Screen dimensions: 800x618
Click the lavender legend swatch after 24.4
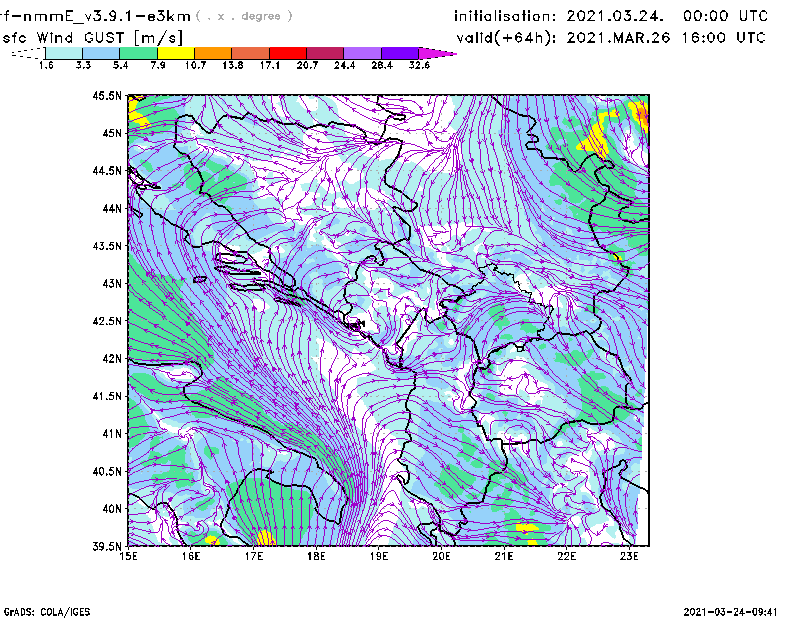362,53
